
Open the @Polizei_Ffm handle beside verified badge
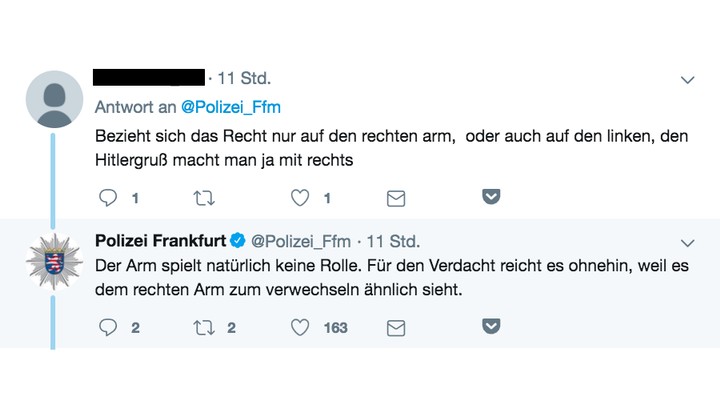(301, 241)
